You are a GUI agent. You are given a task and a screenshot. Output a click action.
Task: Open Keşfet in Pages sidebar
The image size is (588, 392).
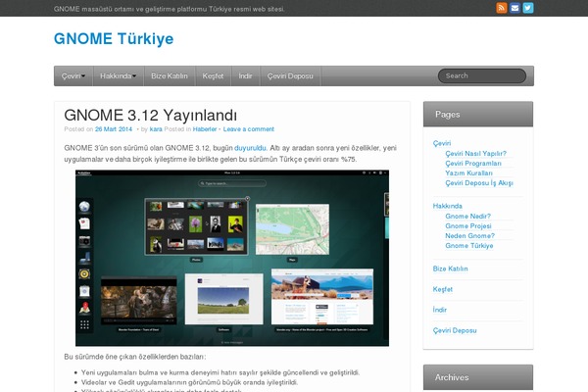(x=443, y=289)
